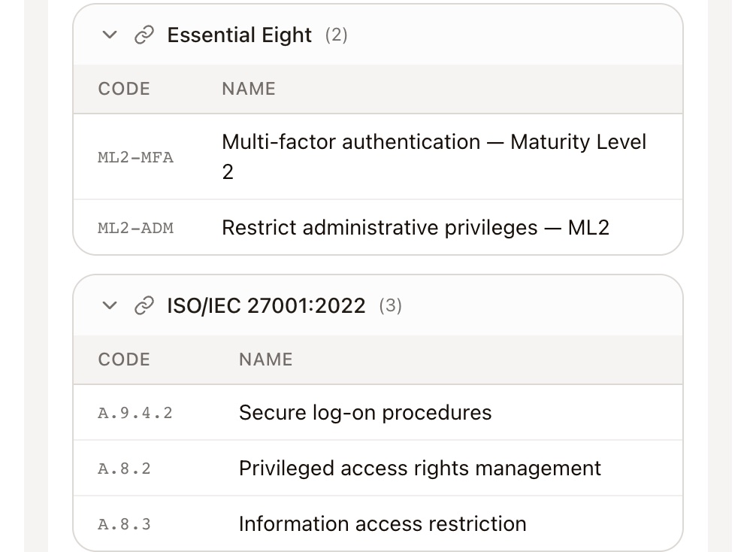The height and width of the screenshot is (552, 756).
Task: Collapse the ISO/IEC 27001:2022 section chevron
Action: point(110,306)
